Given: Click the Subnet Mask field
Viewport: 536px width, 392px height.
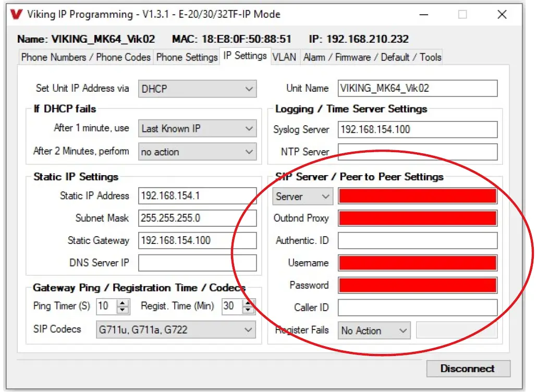Looking at the screenshot, I should 197,218.
